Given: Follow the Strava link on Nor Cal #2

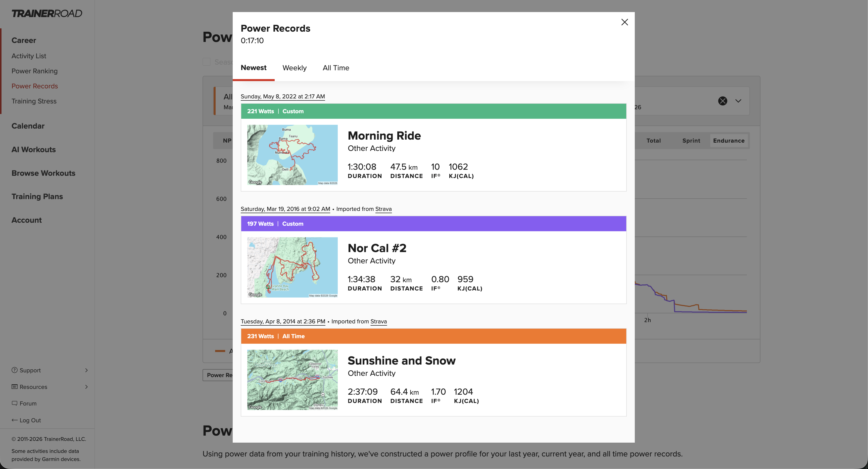Looking at the screenshot, I should [x=383, y=209].
